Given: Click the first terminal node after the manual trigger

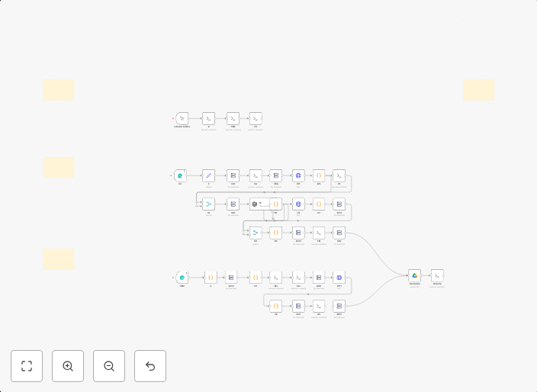Looking at the screenshot, I should click(208, 118).
